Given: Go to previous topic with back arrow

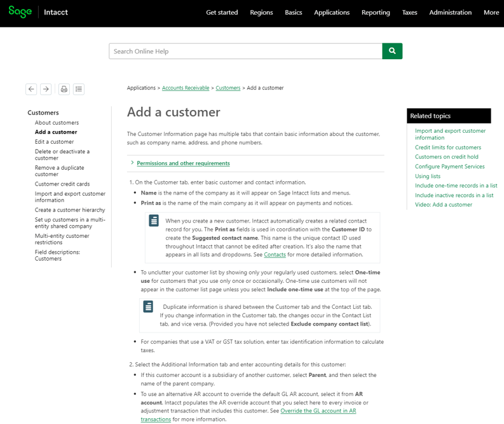Looking at the screenshot, I should (31, 89).
